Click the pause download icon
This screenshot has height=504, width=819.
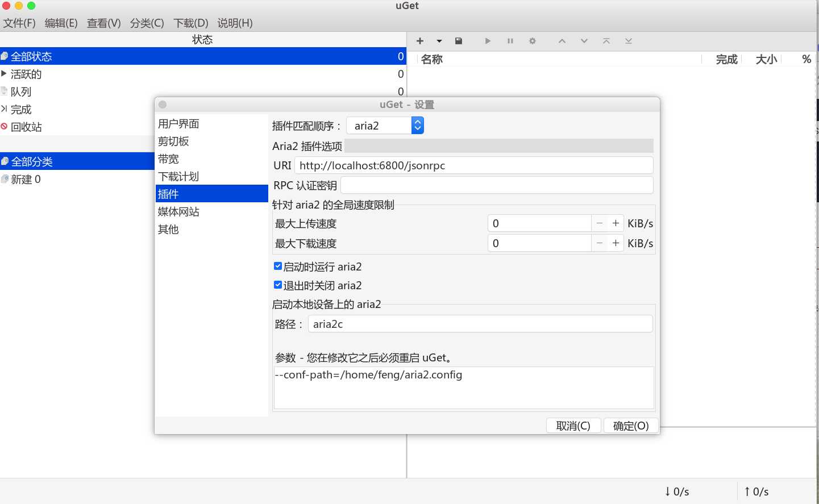pos(510,41)
